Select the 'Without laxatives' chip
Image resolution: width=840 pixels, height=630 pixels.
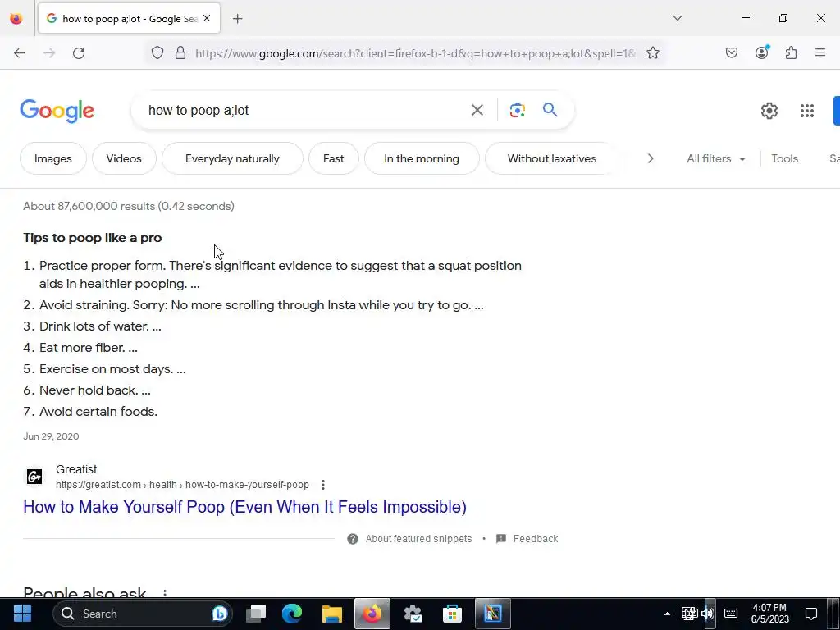(552, 158)
